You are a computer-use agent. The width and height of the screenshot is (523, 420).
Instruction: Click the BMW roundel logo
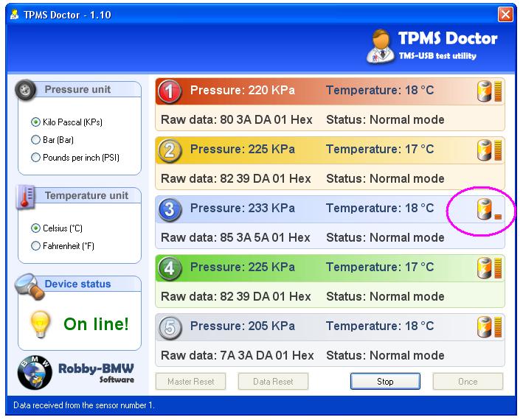tap(35, 372)
